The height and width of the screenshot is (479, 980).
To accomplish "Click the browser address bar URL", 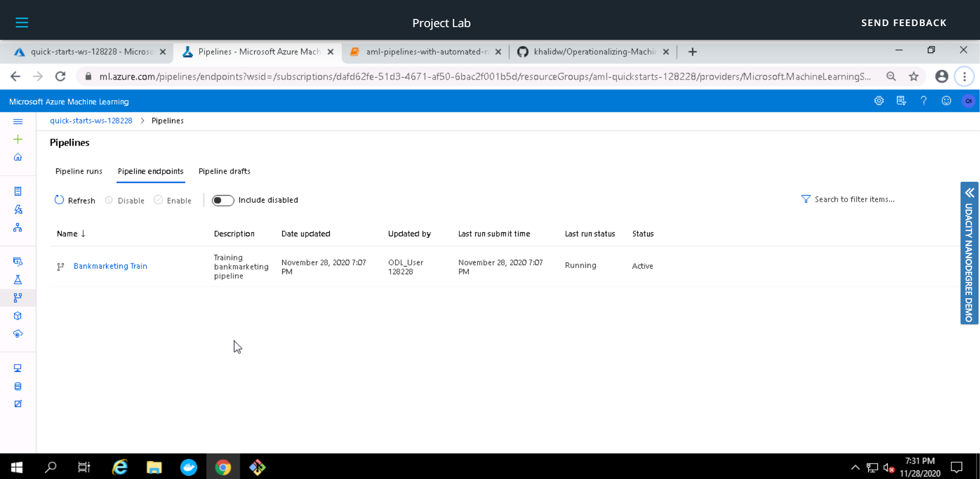I will pos(485,77).
